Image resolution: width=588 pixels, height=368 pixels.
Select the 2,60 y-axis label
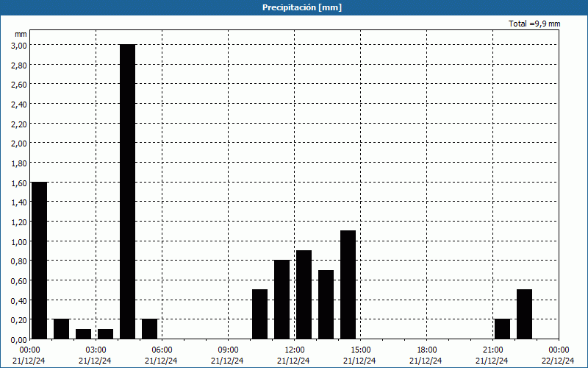19,85
